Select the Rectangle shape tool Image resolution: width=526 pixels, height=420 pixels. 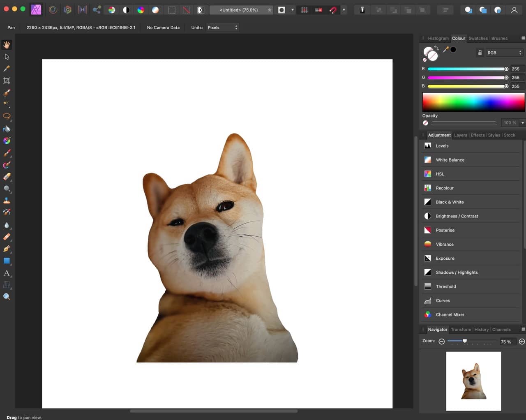pyautogui.click(x=7, y=261)
